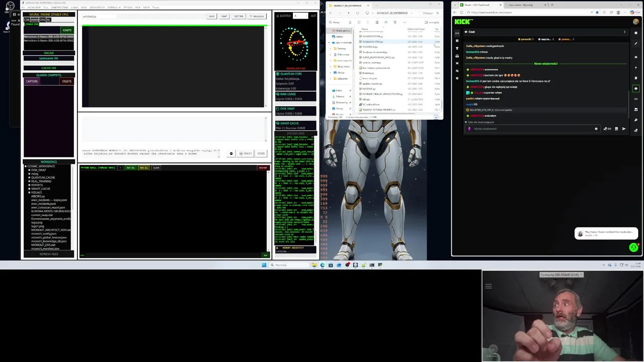Click the Explorer back arrow
This screenshot has height=362, width=644.
tap(331, 13)
